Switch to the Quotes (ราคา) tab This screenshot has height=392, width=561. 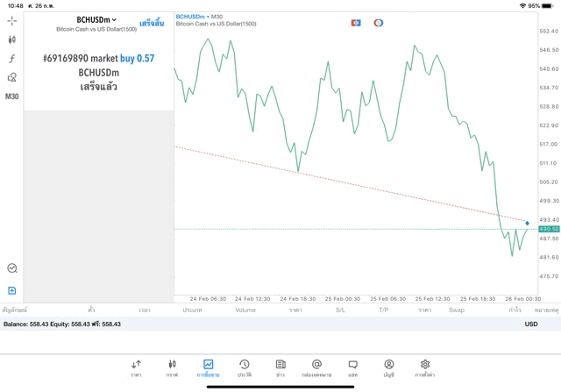pyautogui.click(x=136, y=367)
